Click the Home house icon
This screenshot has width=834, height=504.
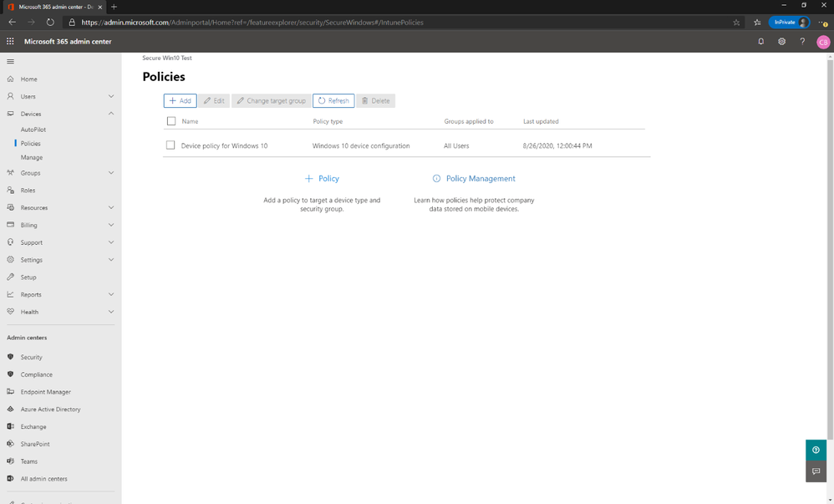click(10, 79)
